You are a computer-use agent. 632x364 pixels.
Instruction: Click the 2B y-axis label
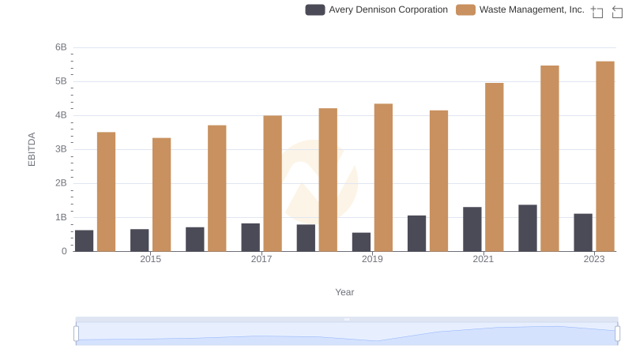61,183
